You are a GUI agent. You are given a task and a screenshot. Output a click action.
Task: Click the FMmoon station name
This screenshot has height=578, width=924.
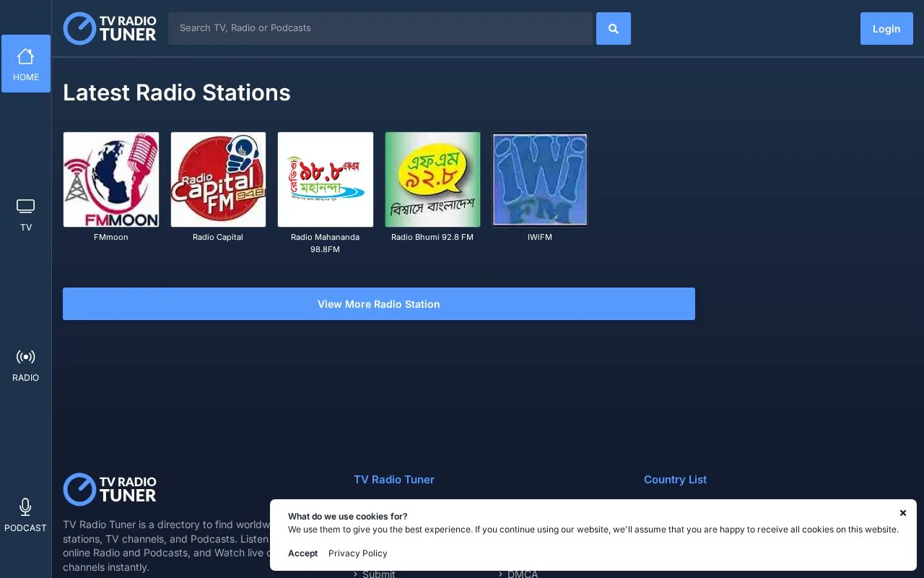(111, 237)
